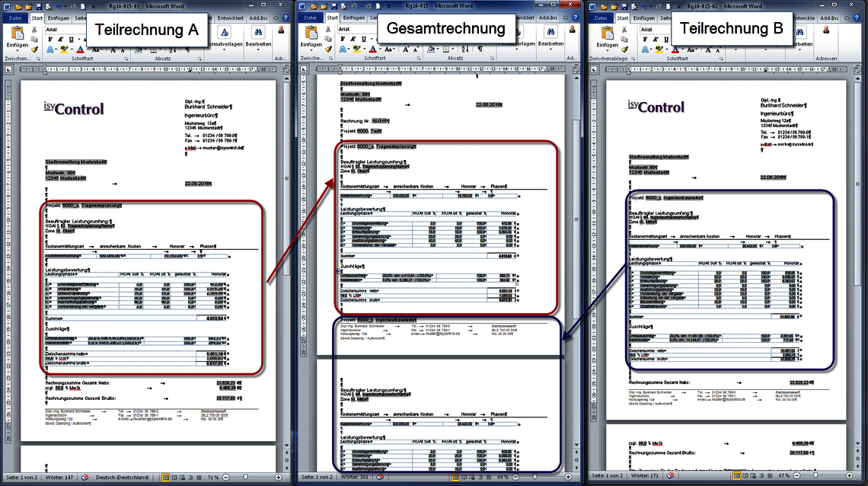This screenshot has height=486, width=868.
Task: Open Aa change case dropdown in middle Rg16-015
Action: tap(390, 50)
